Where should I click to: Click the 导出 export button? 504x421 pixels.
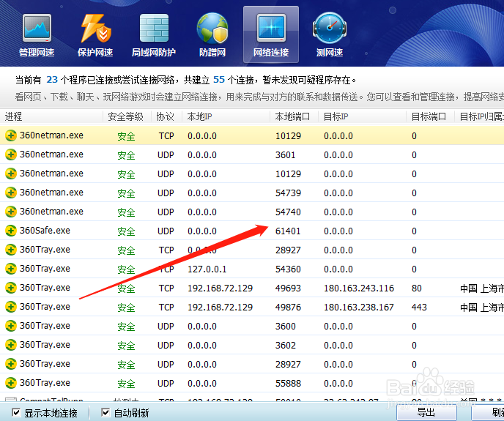pos(426,412)
